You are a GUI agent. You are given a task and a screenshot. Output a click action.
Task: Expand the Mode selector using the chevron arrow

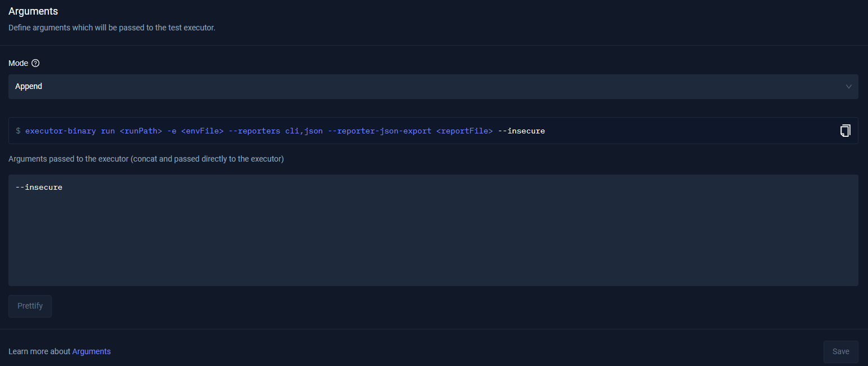[848, 87]
